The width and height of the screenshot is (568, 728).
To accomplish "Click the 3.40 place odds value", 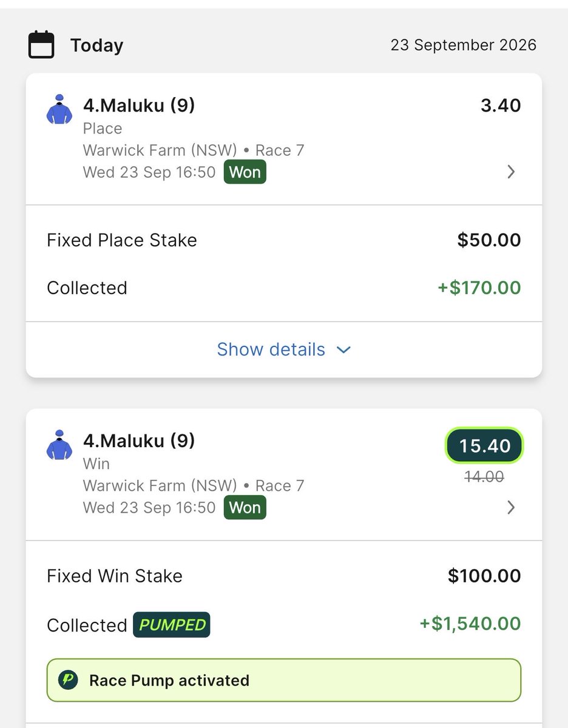I will point(501,106).
